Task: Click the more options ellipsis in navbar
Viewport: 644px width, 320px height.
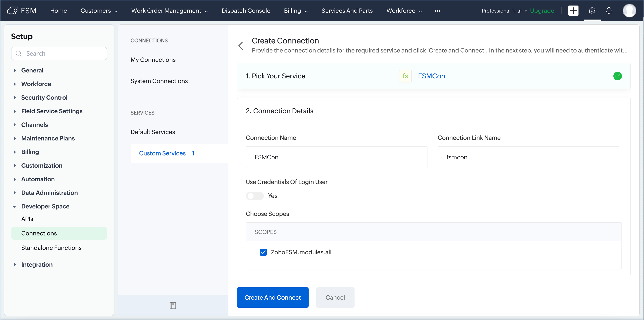Action: click(437, 11)
